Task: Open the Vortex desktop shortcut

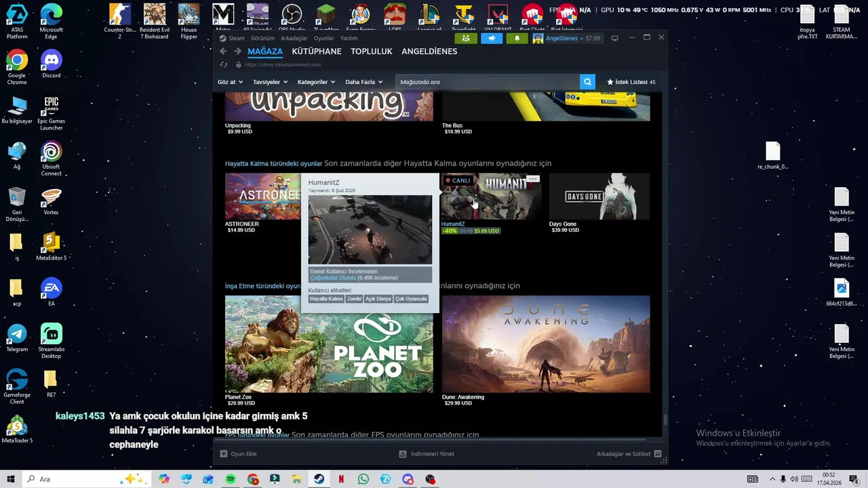Action: click(x=51, y=201)
